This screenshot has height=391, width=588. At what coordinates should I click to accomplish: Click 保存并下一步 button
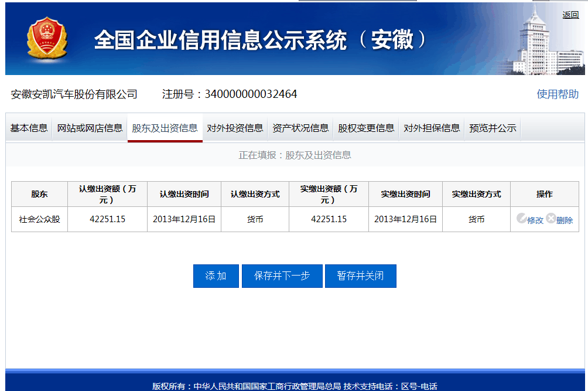point(282,276)
